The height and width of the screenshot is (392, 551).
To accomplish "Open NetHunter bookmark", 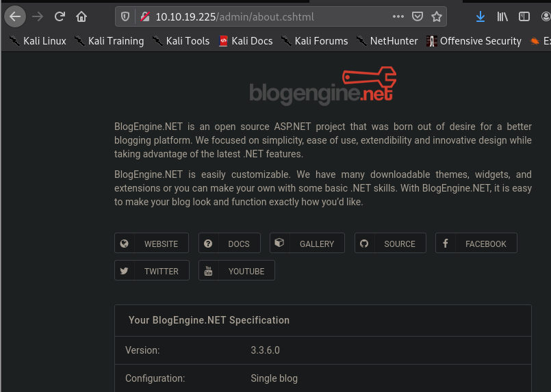I will click(387, 41).
